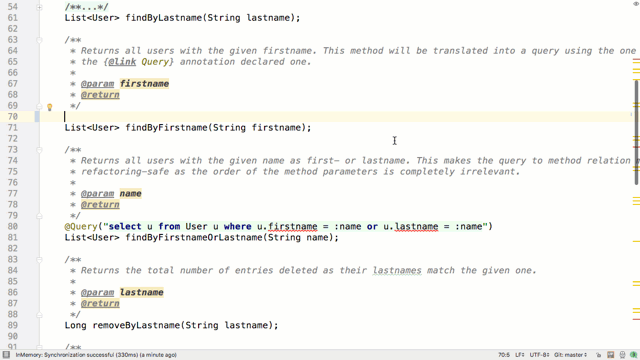Click the tool windows toggle icon in status bar corner

pos(6,355)
